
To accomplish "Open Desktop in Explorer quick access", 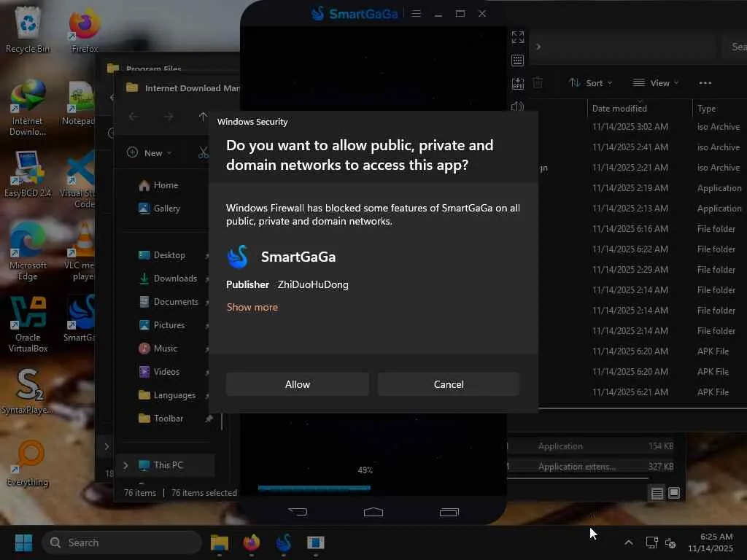I will pyautogui.click(x=162, y=255).
